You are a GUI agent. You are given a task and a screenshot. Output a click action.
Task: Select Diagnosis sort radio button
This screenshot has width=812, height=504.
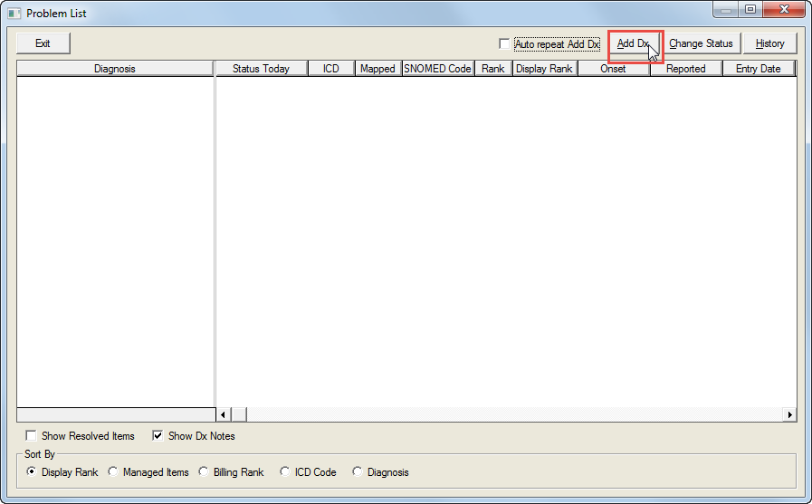click(358, 472)
